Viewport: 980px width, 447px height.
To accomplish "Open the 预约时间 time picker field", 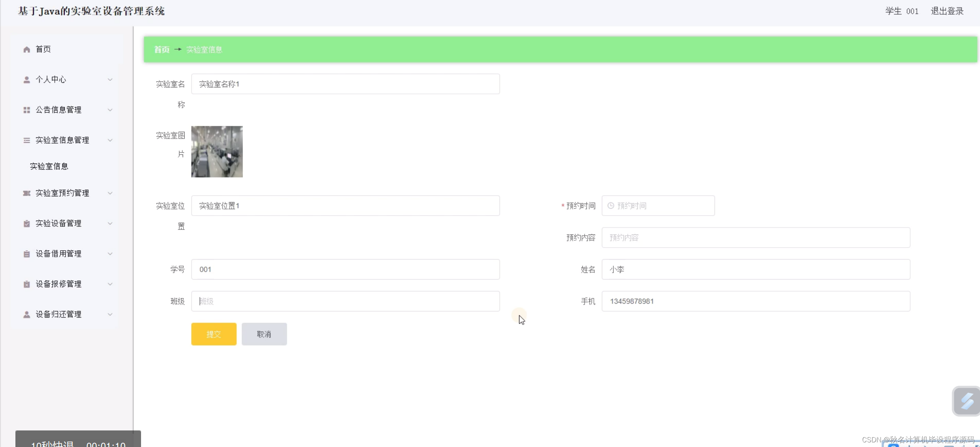I will (658, 206).
